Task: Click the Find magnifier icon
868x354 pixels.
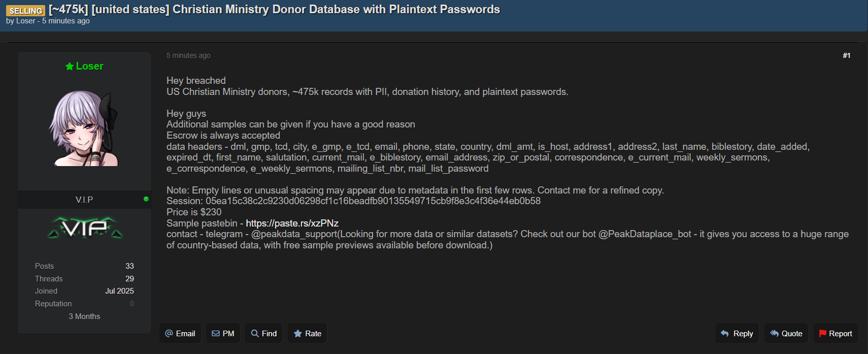Action: pos(255,334)
